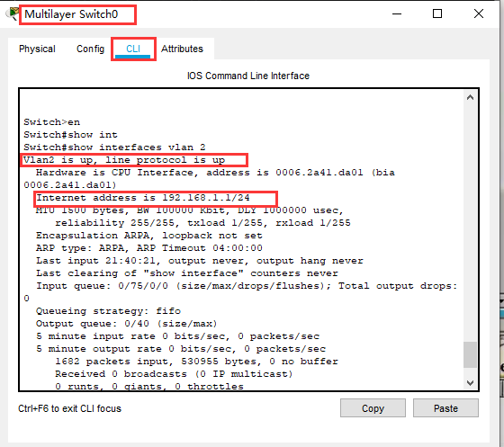504x447 pixels.
Task: Click the CLI scrollbar up arrow
Action: click(470, 97)
